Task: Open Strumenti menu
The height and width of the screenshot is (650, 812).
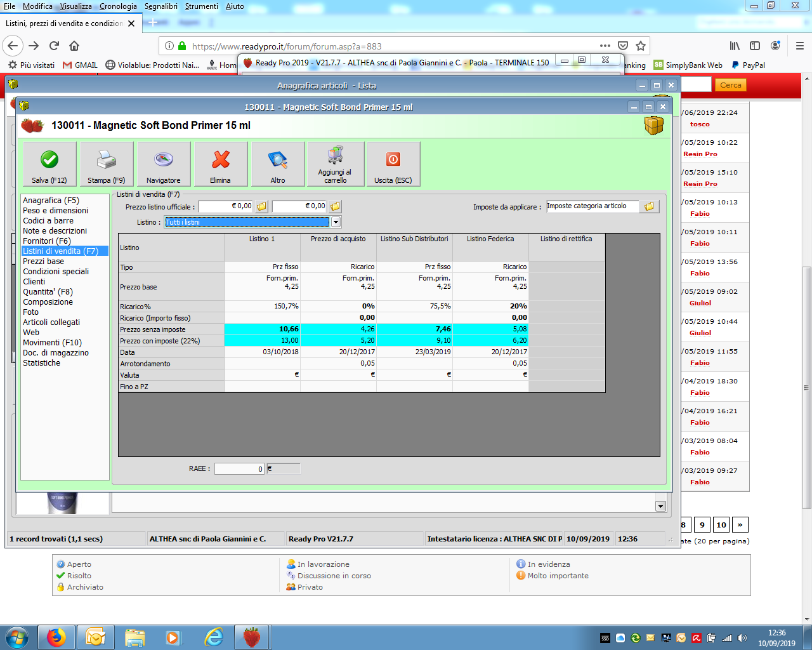Action: click(202, 6)
